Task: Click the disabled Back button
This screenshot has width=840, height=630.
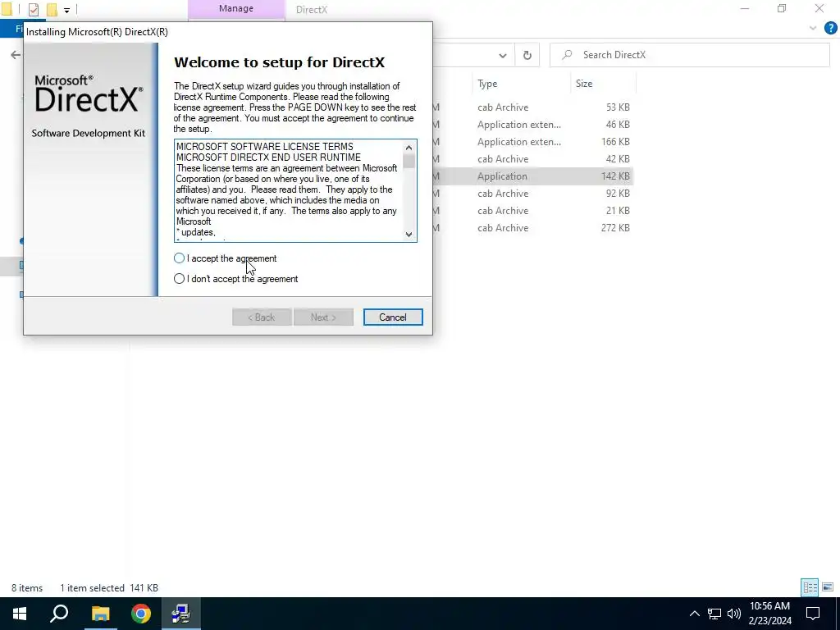Action: point(262,317)
